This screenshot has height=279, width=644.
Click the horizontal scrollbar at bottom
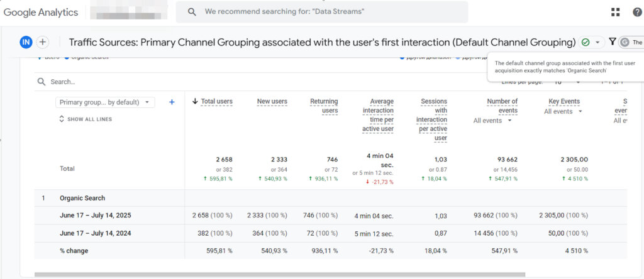(x=280, y=275)
